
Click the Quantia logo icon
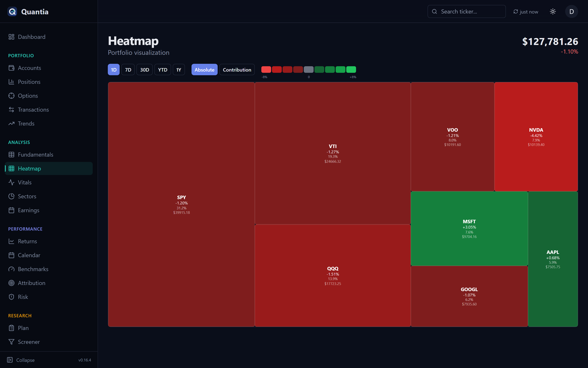coord(12,11)
